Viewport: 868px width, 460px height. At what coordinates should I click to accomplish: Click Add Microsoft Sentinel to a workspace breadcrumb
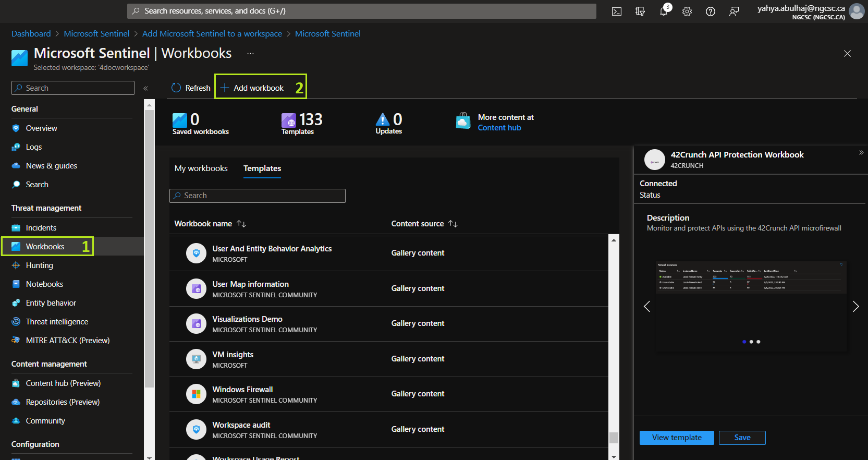click(x=212, y=34)
